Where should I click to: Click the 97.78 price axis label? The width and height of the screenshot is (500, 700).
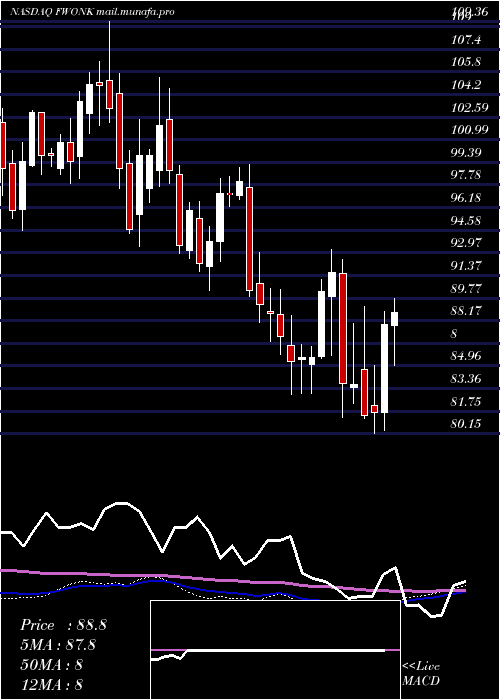coord(466,175)
